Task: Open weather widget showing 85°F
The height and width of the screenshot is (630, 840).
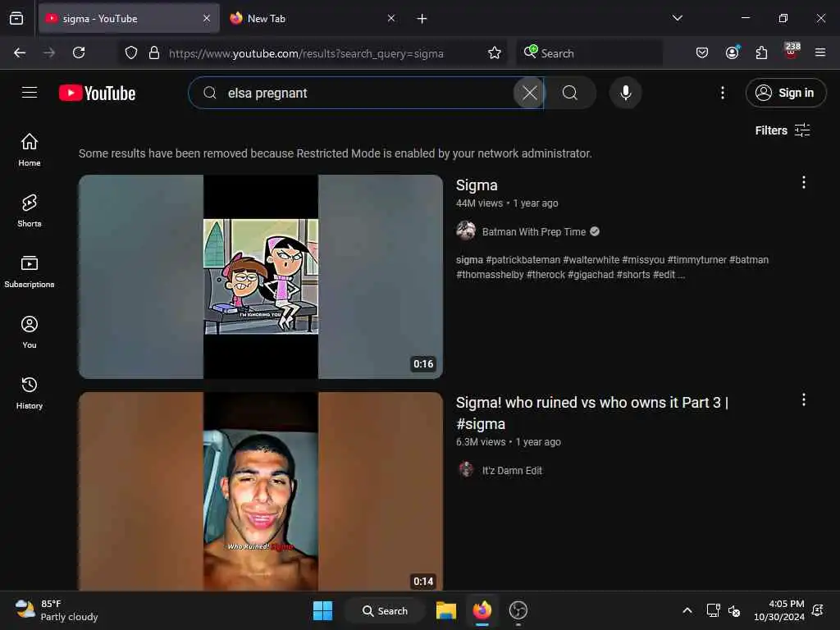Action: pyautogui.click(x=57, y=610)
